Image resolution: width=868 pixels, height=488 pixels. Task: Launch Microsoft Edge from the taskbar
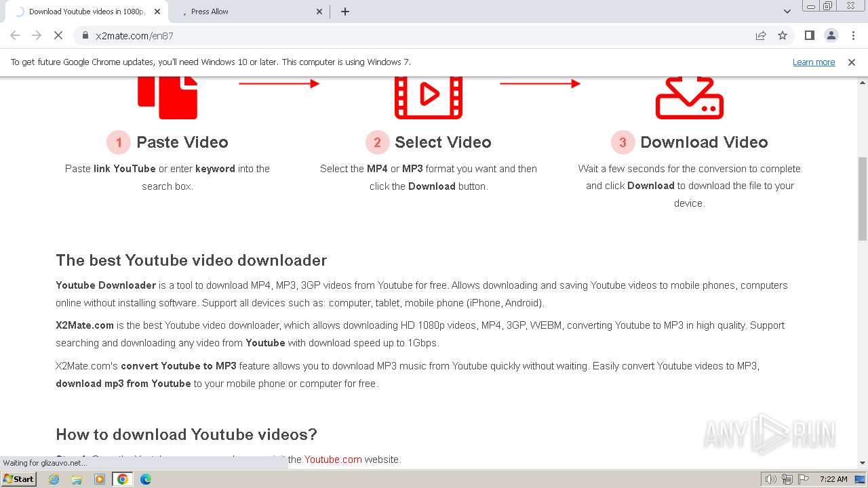tap(146, 479)
